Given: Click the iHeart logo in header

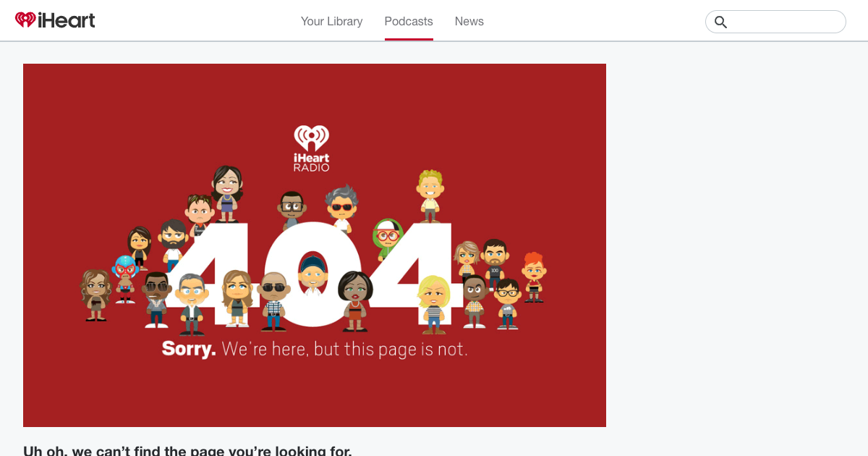Looking at the screenshot, I should tap(55, 20).
